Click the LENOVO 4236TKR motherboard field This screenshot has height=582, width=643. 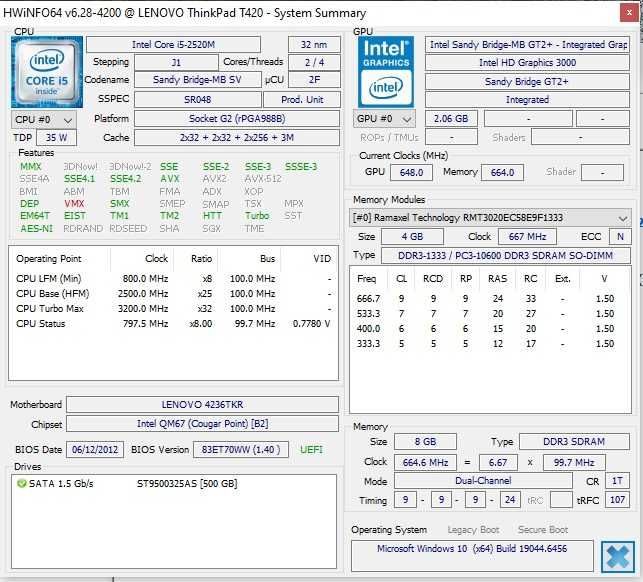pos(203,404)
